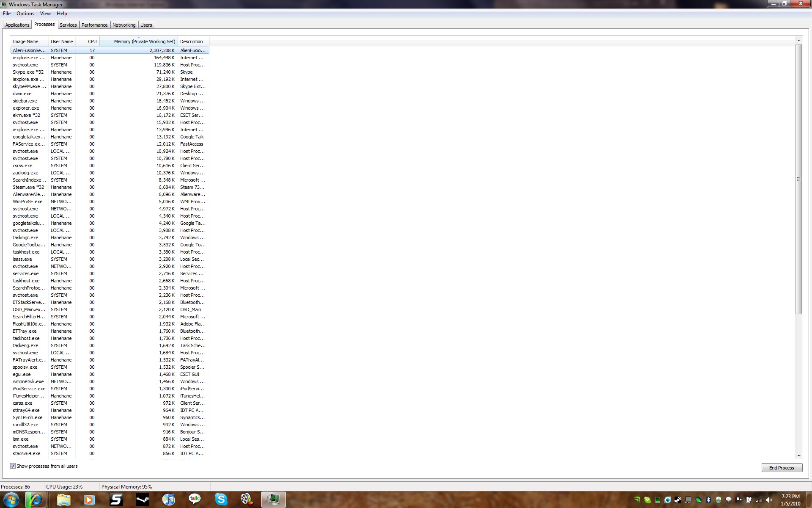Open Google Talk taskbar icon
812x508 pixels.
point(195,500)
